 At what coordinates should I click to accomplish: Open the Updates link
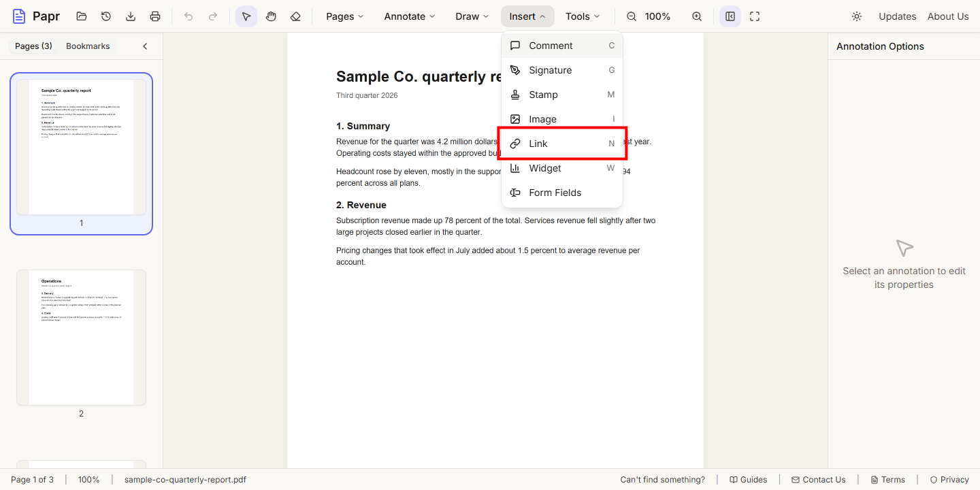click(x=897, y=16)
